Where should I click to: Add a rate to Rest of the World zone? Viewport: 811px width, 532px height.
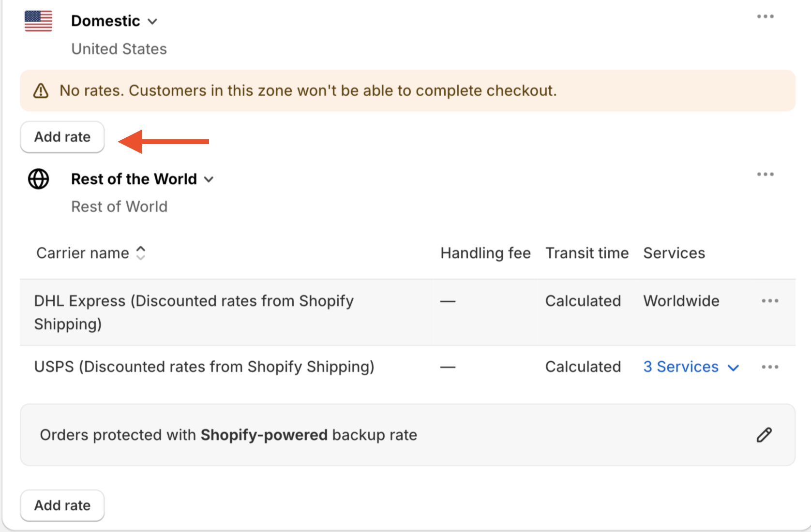(62, 505)
